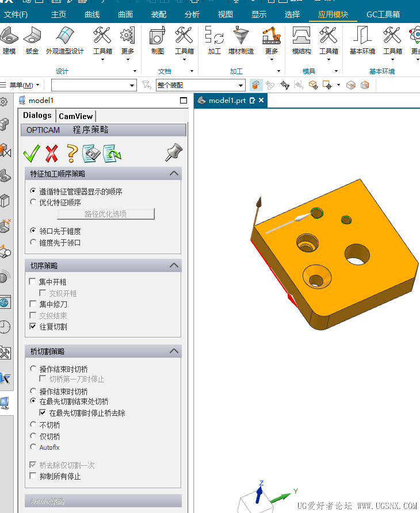Open the GC工具箱 ribbon tab
Viewport: 420px width, 513px height.
pyautogui.click(x=383, y=14)
